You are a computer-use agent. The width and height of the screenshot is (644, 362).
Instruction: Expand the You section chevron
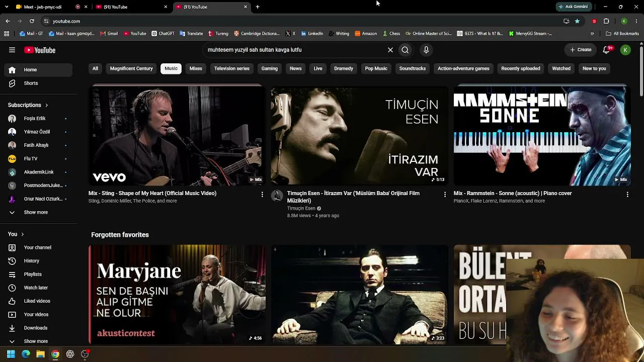tap(22, 234)
